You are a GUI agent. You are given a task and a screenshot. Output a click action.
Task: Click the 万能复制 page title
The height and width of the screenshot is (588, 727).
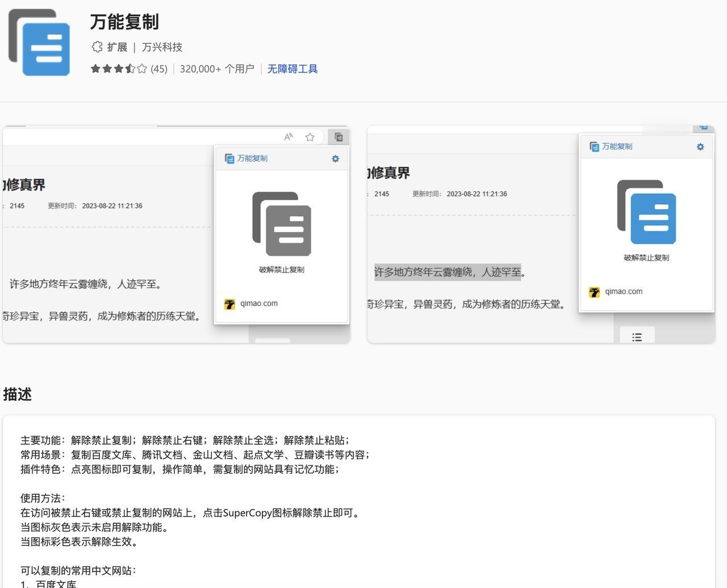click(124, 22)
